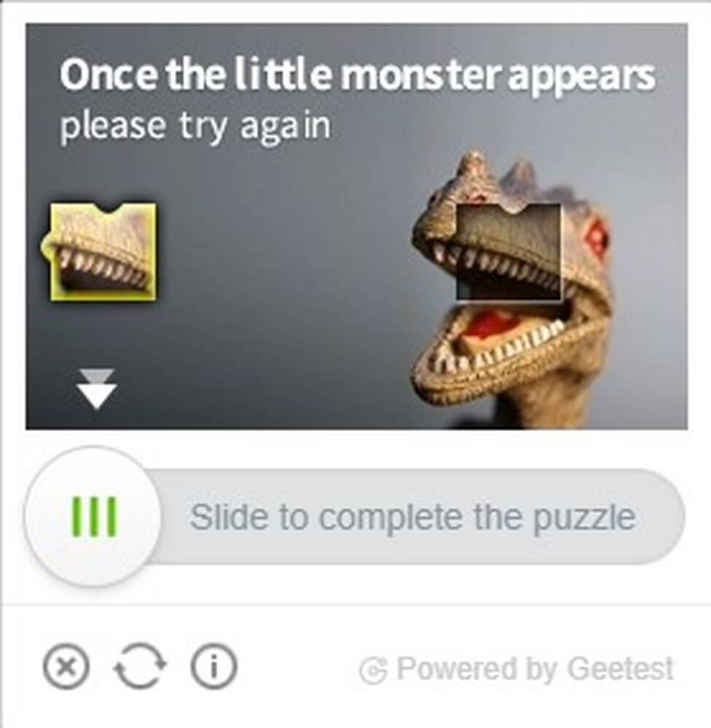Click the dinosaur's red eye
Viewport: 711px width, 728px height.
point(597,235)
